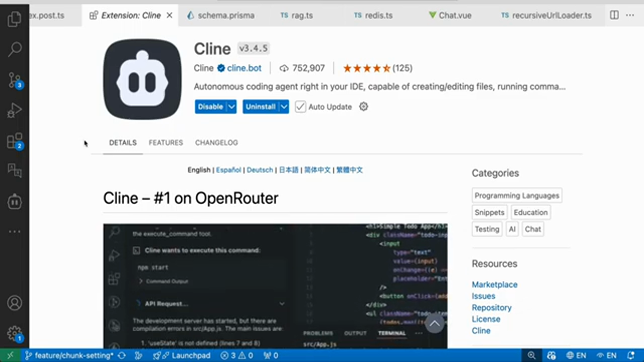Screen dimensions: 644x362
Task: Click Education category tag
Action: click(x=530, y=213)
